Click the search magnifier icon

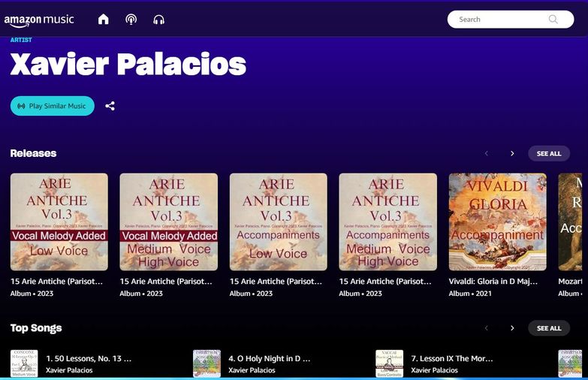point(553,19)
